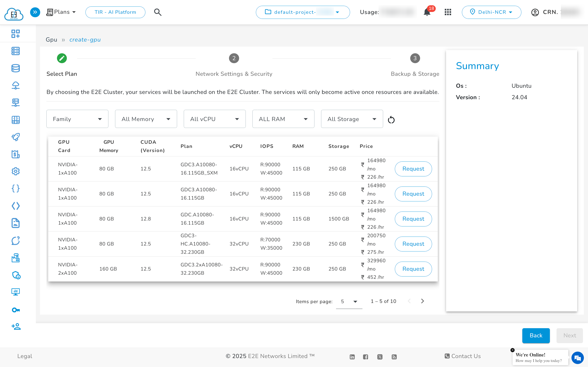
Task: Expand the sidebar with double-arrow button
Action: (35, 12)
